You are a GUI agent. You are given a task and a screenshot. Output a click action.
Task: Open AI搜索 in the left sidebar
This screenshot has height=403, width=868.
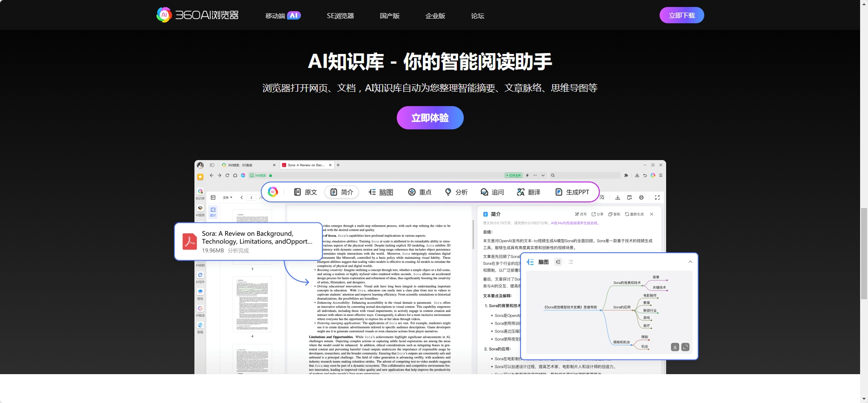(200, 210)
